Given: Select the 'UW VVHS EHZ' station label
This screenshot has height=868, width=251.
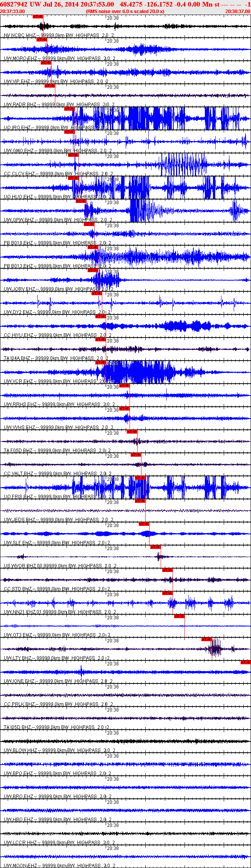Looking at the screenshot, I should pyautogui.click(x=20, y=427).
